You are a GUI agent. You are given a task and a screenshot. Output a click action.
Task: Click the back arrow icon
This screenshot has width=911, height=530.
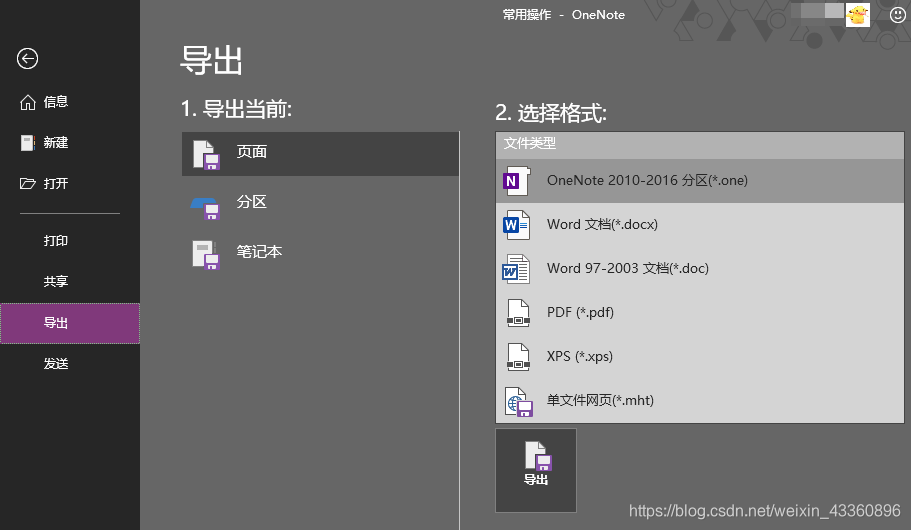27,58
